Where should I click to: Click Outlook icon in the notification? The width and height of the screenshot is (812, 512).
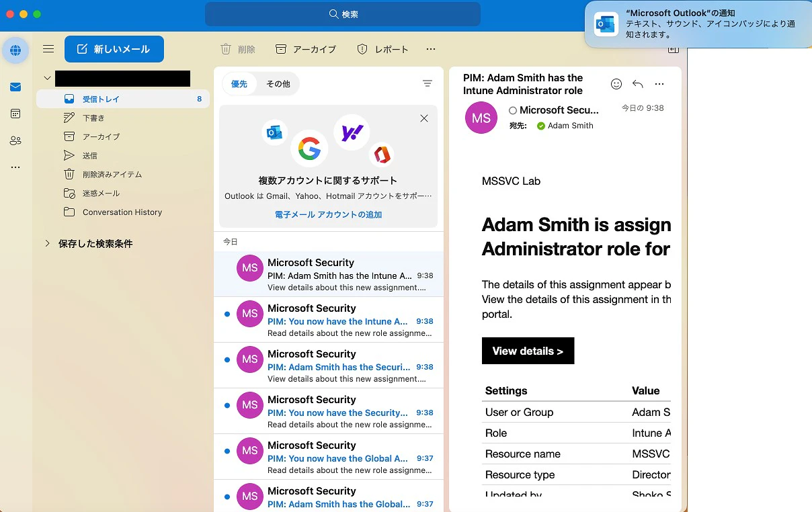[x=606, y=24]
